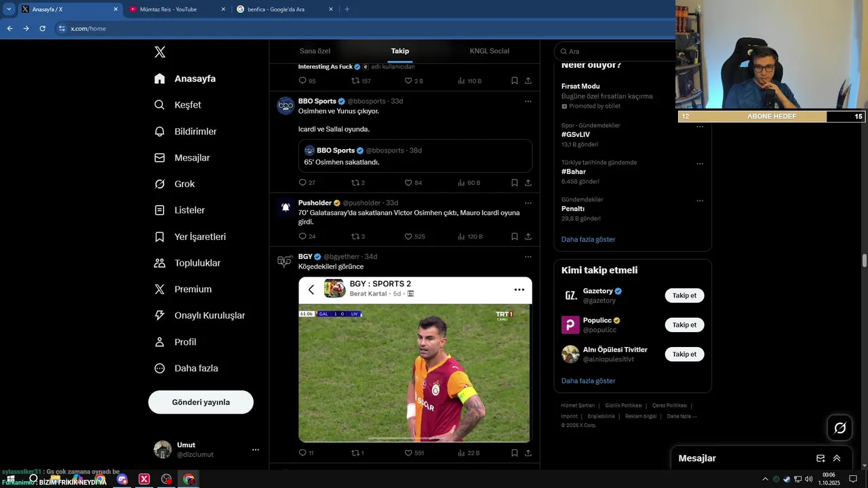Select the Takip timeline tab
Image resolution: width=868 pixels, height=488 pixels.
[x=400, y=51]
